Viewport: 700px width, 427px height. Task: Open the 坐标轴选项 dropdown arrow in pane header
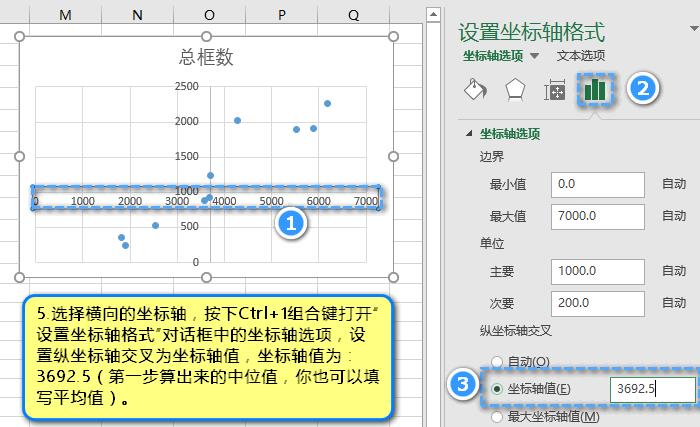click(535, 56)
